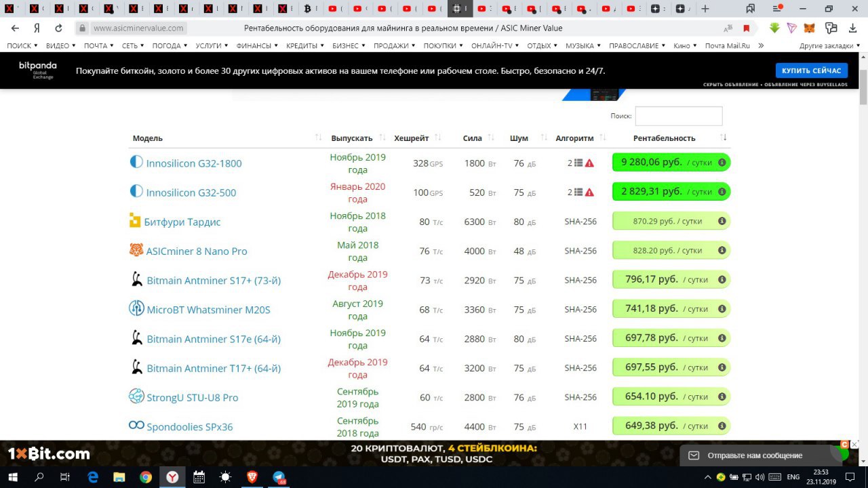The height and width of the screenshot is (488, 868).
Task: Click the algorithm list icon for Innosilicon G32-500
Action: click(578, 192)
